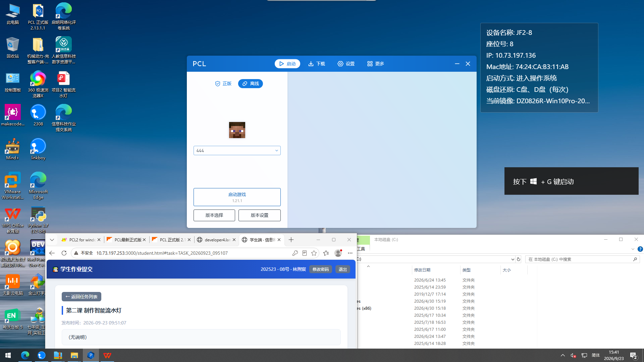Open Explorer help icon

(640, 249)
